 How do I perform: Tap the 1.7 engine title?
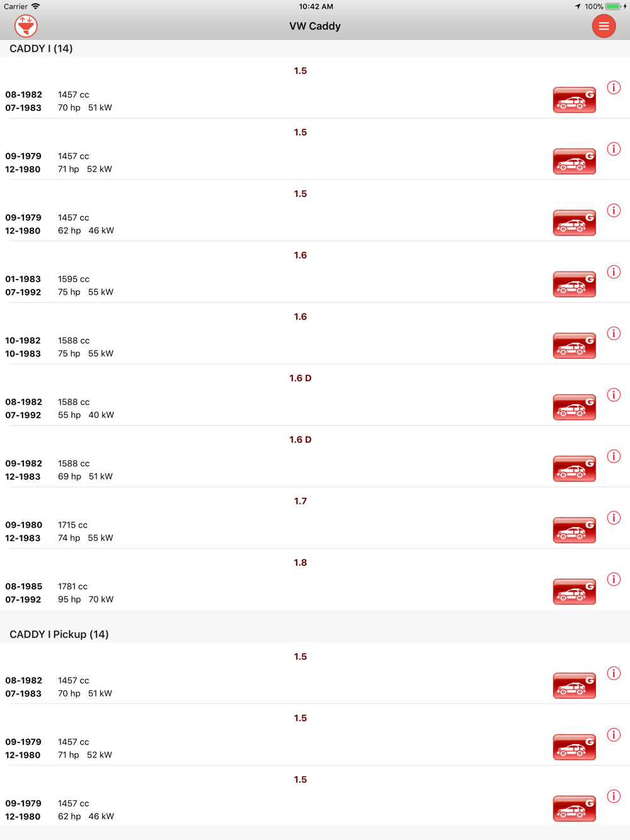[301, 501]
